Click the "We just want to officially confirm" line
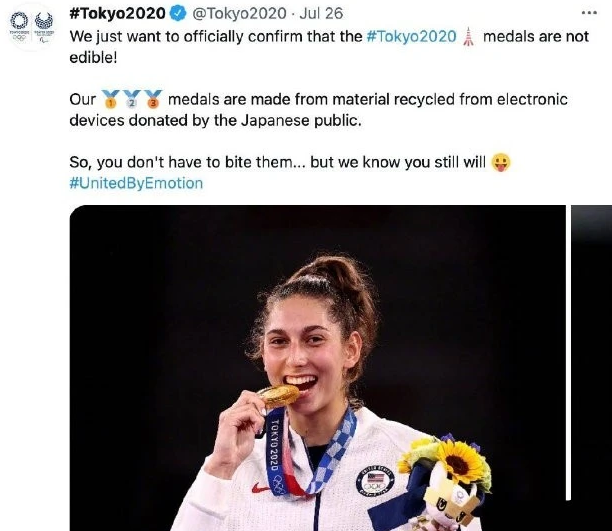Screen dimensions: 612x531 coord(215,36)
